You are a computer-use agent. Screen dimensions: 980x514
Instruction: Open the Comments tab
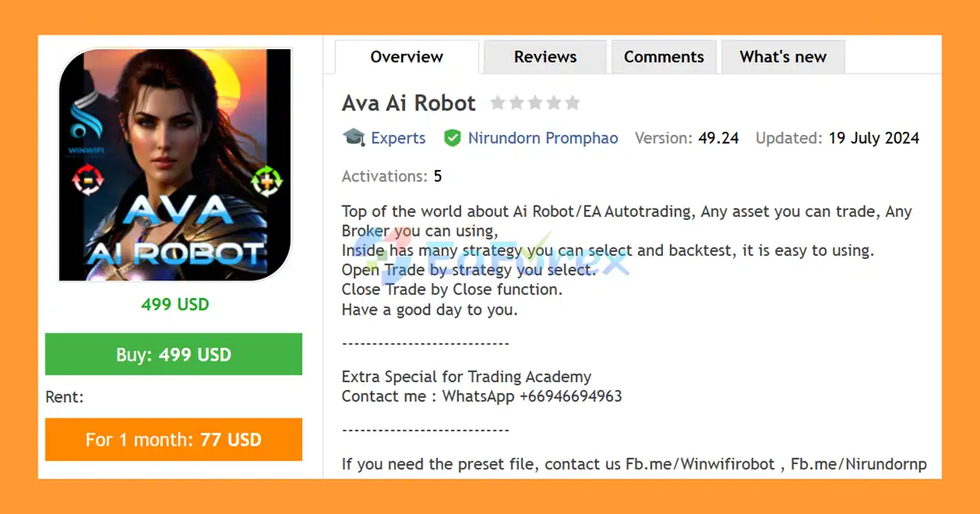click(664, 56)
